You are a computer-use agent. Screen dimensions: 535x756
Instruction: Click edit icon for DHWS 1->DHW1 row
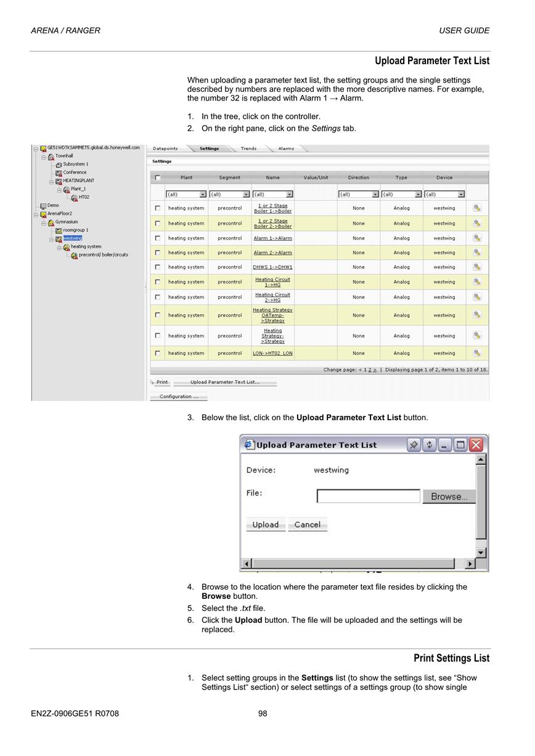[x=477, y=267]
